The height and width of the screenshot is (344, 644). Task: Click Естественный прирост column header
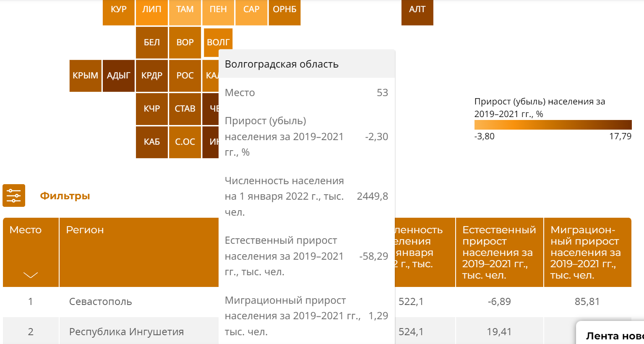click(x=499, y=252)
